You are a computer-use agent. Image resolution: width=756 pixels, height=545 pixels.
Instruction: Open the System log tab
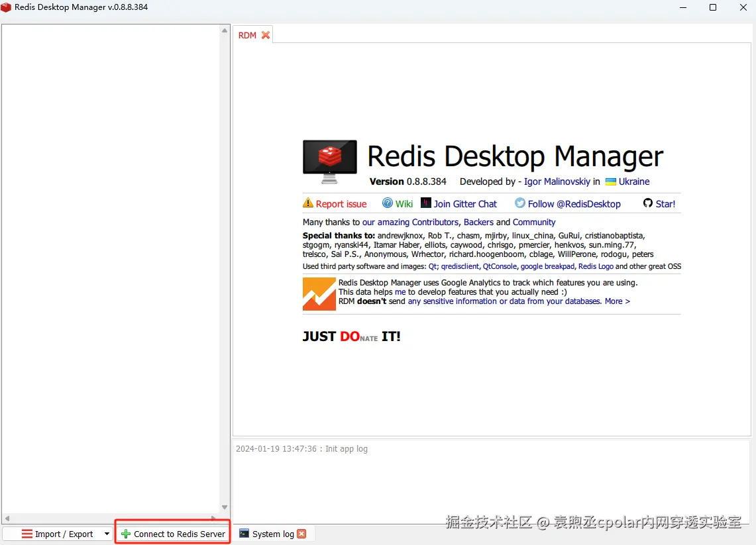(273, 534)
